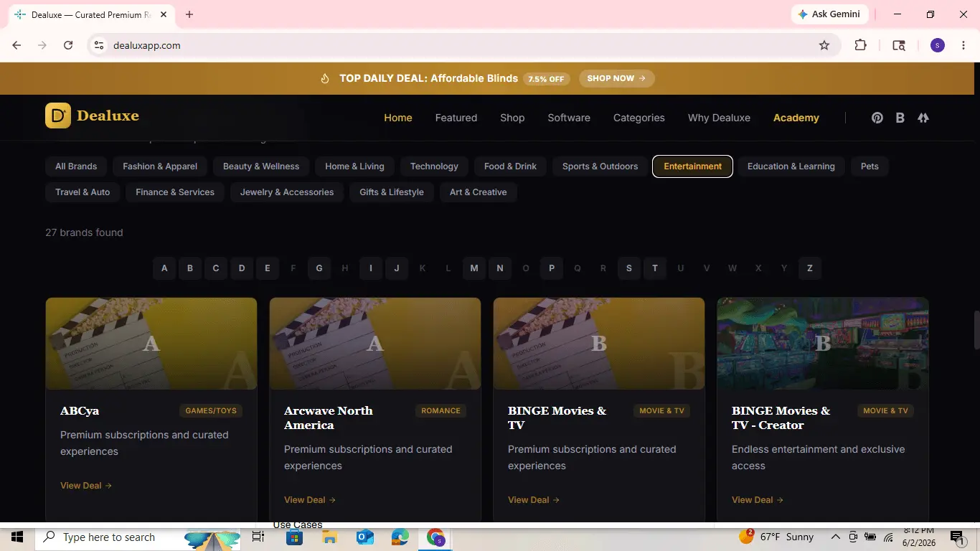Viewport: 980px width, 551px height.
Task: Filter by Jewelry & Accessories
Action: tap(287, 192)
